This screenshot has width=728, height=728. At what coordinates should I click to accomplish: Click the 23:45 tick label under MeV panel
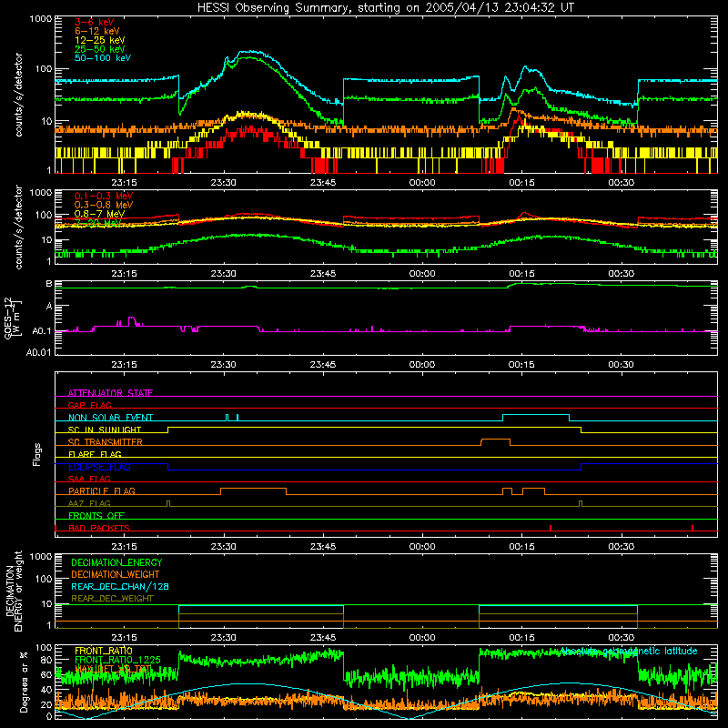pyautogui.click(x=323, y=274)
